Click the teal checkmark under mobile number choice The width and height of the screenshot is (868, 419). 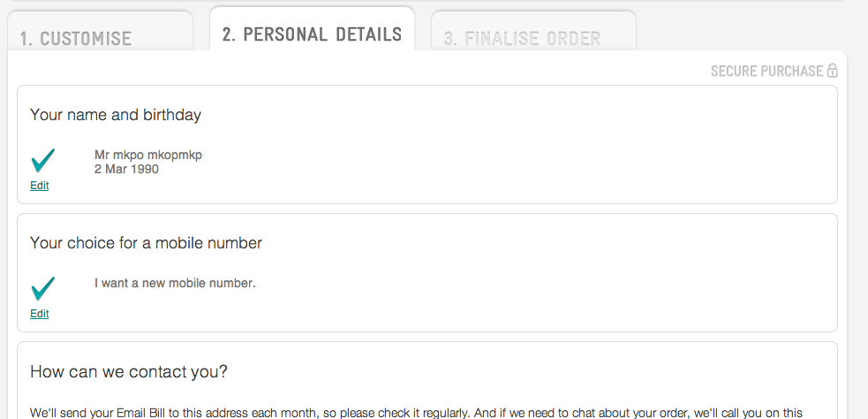click(42, 289)
